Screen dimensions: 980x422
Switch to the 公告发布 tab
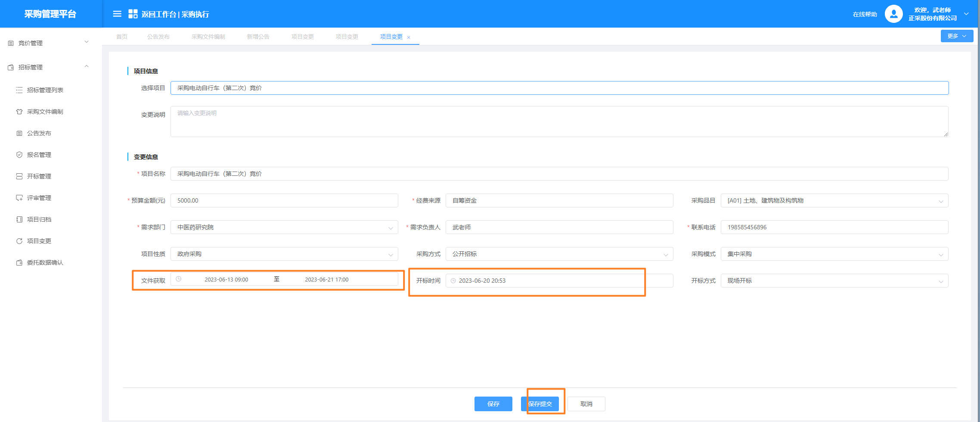coord(158,37)
